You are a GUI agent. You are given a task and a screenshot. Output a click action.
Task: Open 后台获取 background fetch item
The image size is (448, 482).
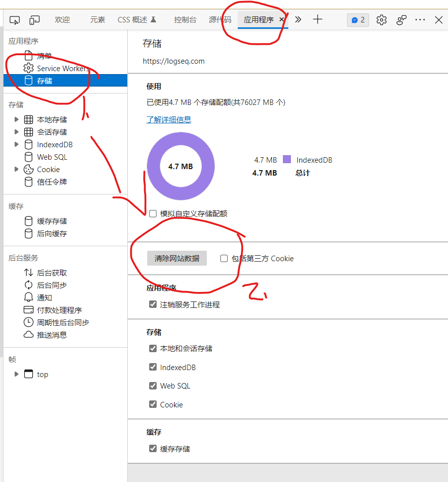point(45,273)
